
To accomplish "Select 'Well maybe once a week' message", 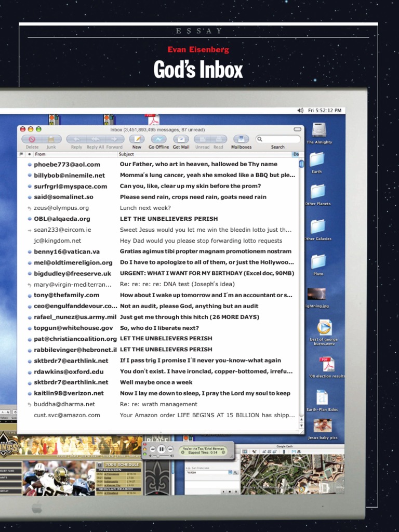I will [159, 382].
